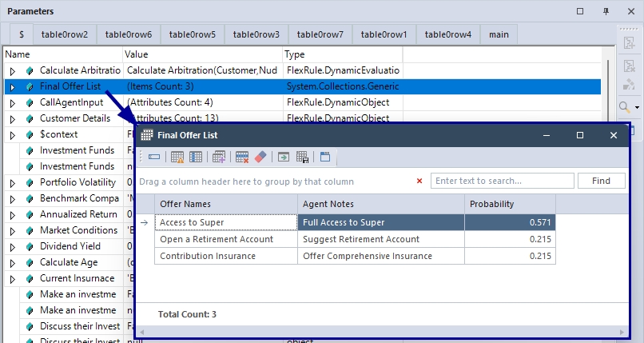This screenshot has height=343, width=644.
Task: Select the 0.571 probability cell
Action: coord(510,222)
